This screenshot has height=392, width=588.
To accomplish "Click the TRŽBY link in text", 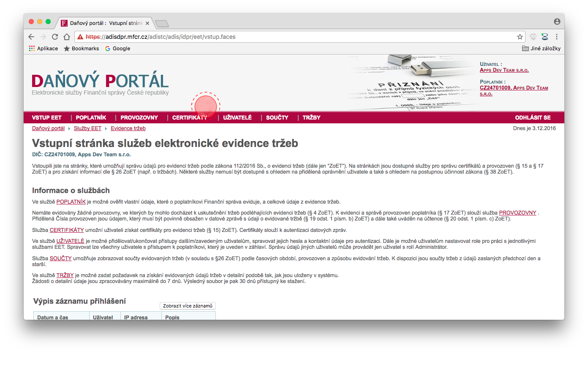I will pyautogui.click(x=65, y=275).
